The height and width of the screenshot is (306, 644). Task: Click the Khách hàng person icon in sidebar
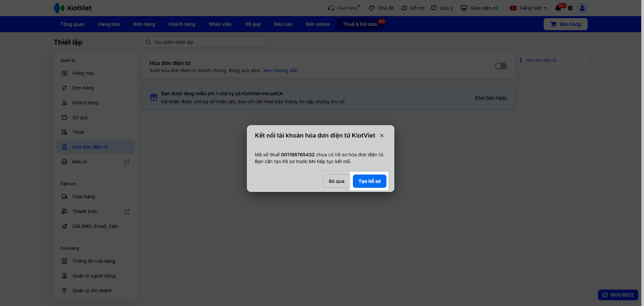(x=64, y=103)
